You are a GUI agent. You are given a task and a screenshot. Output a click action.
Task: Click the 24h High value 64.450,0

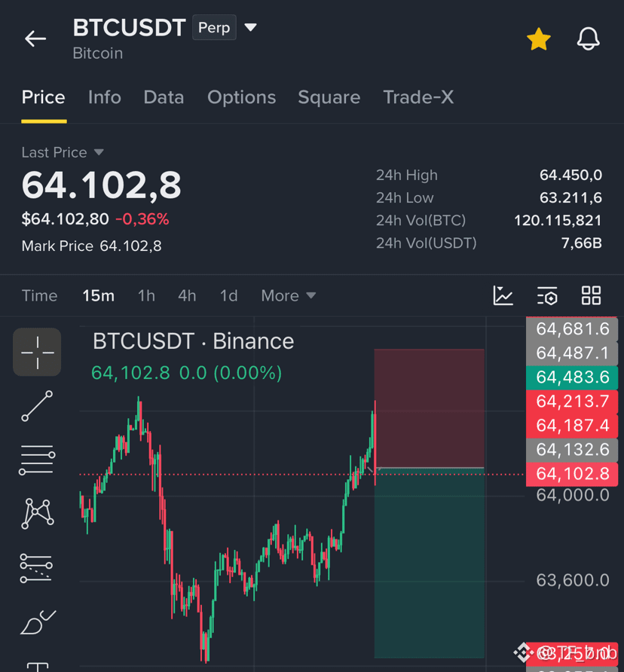tap(570, 175)
